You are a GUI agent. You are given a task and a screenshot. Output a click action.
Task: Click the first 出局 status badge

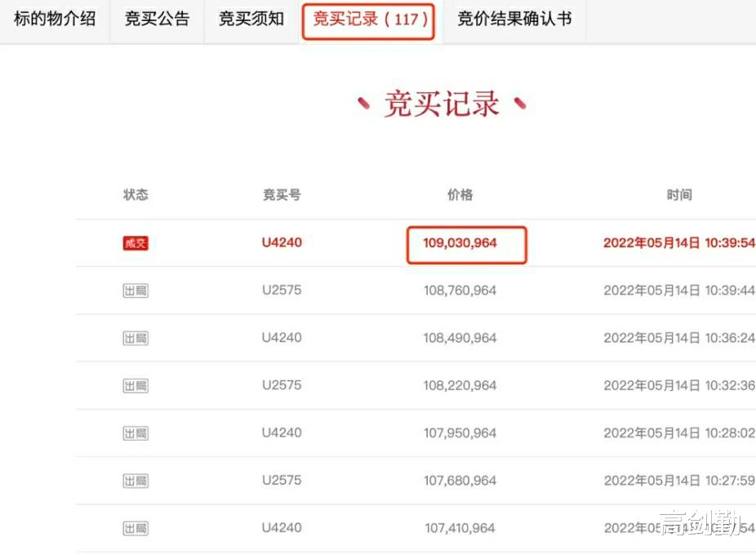[135, 290]
